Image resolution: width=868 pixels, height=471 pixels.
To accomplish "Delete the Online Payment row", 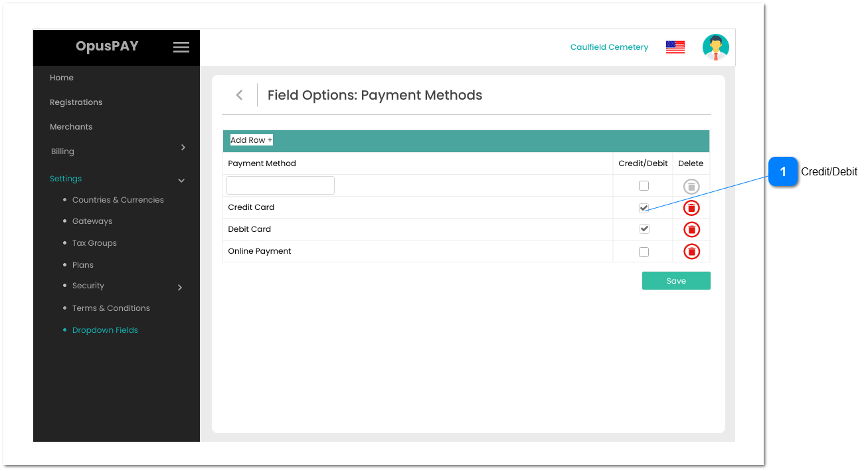I will (691, 251).
